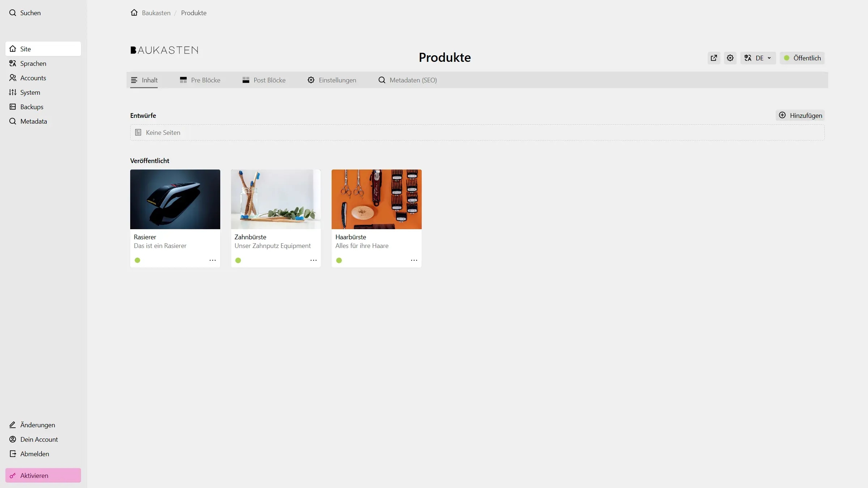
Task: Open Änderungen changes list
Action: [37, 425]
